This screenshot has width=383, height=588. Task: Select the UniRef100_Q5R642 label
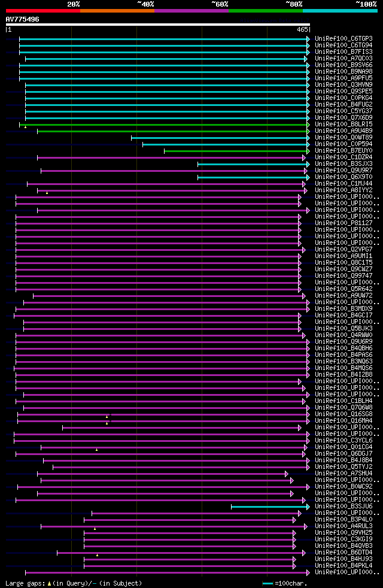344,289
